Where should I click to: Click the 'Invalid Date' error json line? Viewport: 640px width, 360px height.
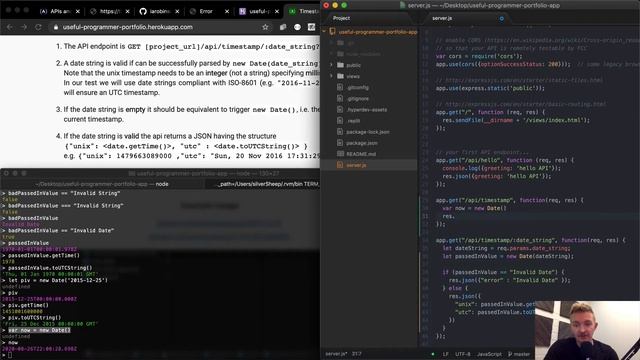[x=510, y=280]
